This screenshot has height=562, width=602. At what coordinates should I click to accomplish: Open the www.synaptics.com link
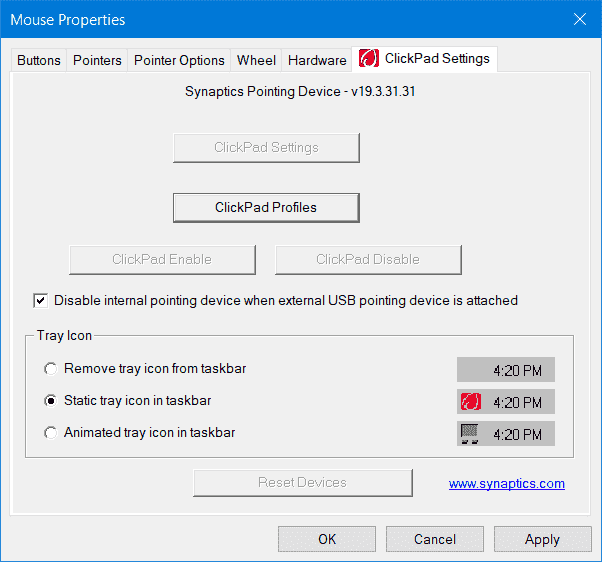point(507,483)
